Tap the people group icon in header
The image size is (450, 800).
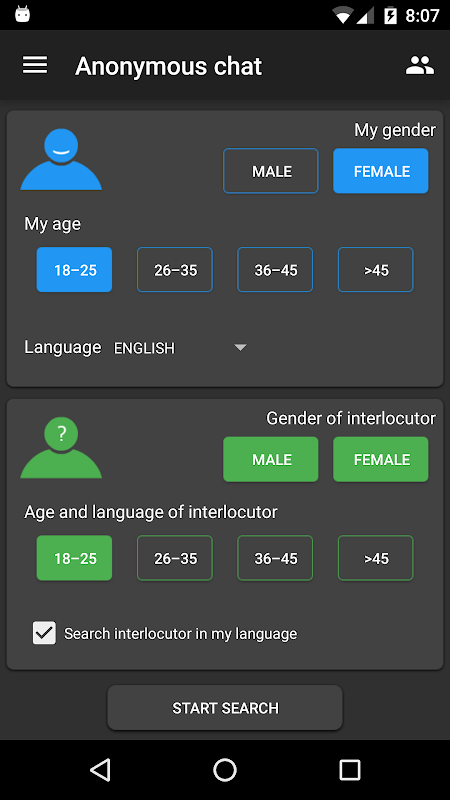420,65
